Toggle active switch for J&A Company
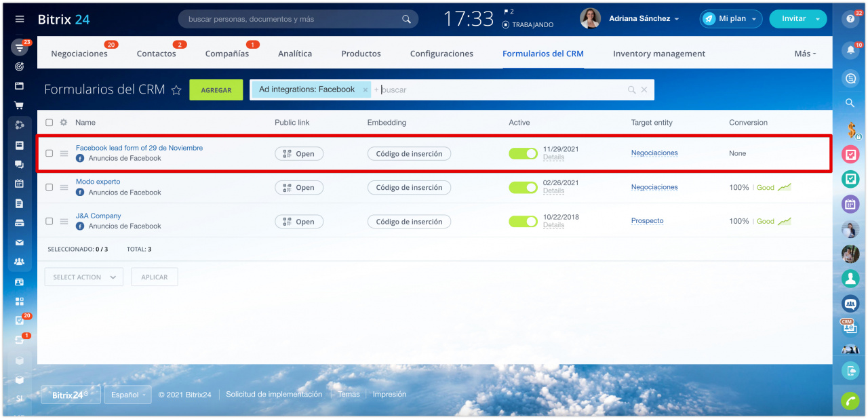The height and width of the screenshot is (419, 868). pyautogui.click(x=523, y=221)
